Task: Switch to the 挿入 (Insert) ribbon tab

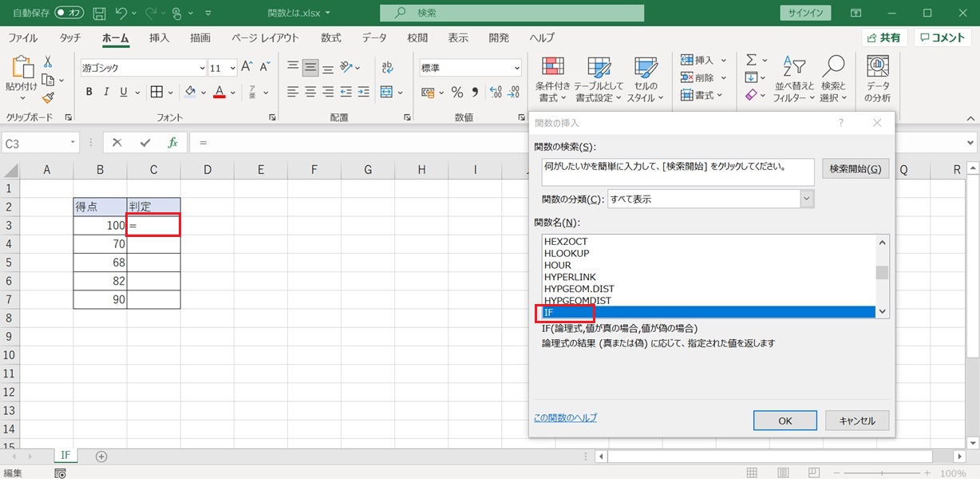Action: click(160, 38)
